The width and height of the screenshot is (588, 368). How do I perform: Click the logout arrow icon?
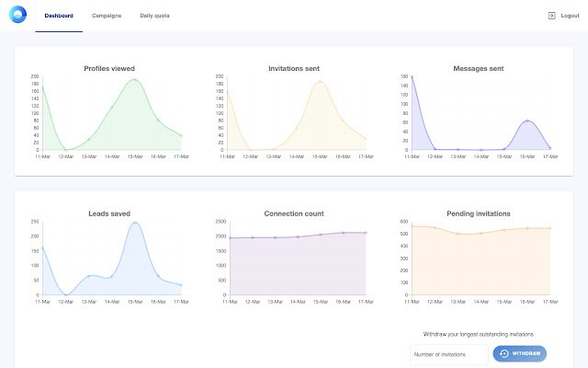[x=551, y=16]
